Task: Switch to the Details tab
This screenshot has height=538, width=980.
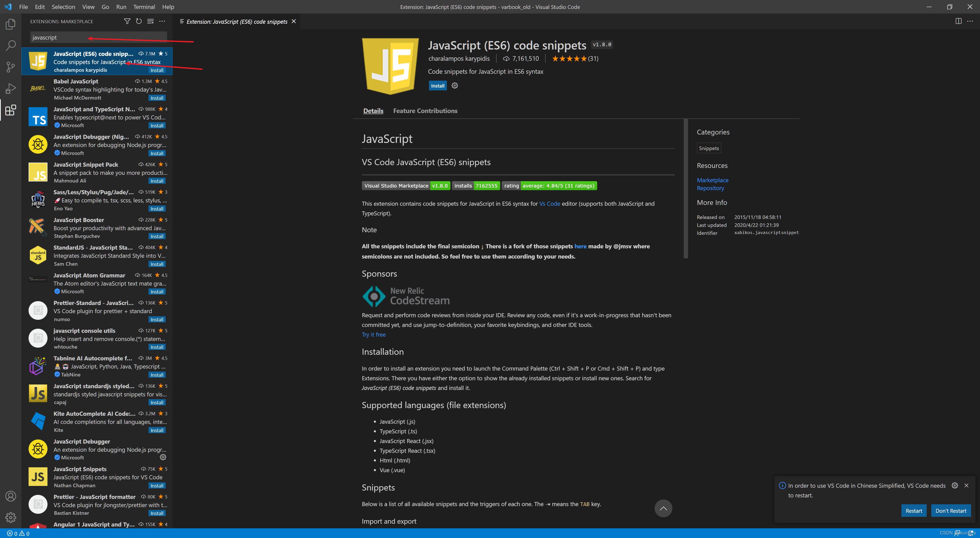Action: [x=373, y=111]
